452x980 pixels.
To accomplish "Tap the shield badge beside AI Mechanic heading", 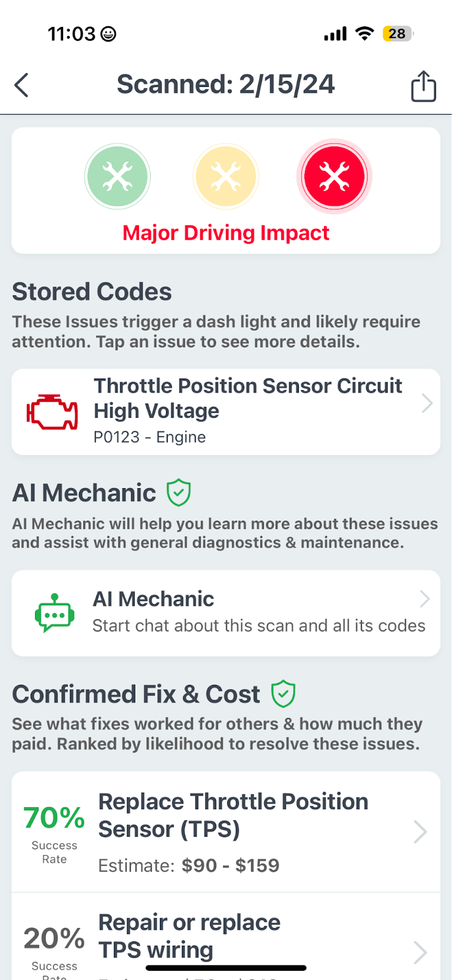I will point(179,492).
